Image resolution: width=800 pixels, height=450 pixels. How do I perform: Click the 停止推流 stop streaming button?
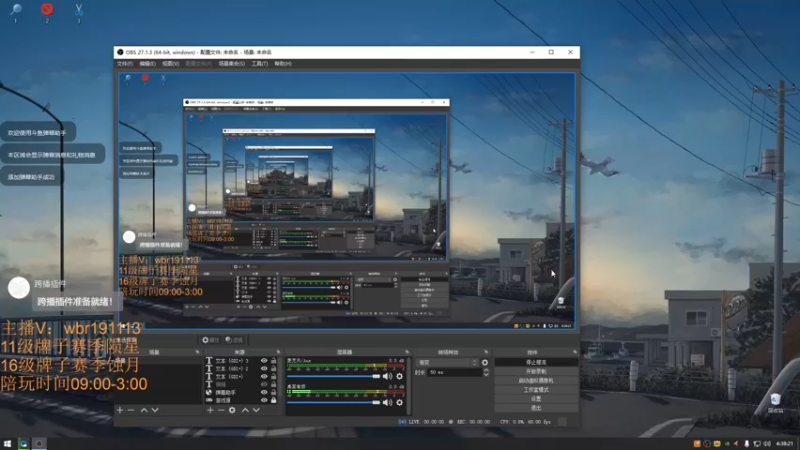click(536, 362)
